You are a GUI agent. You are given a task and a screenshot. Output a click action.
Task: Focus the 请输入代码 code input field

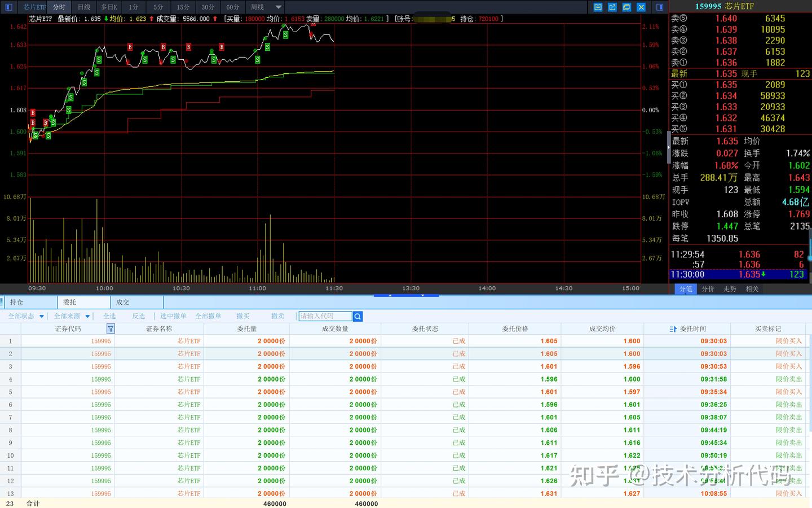coord(325,316)
